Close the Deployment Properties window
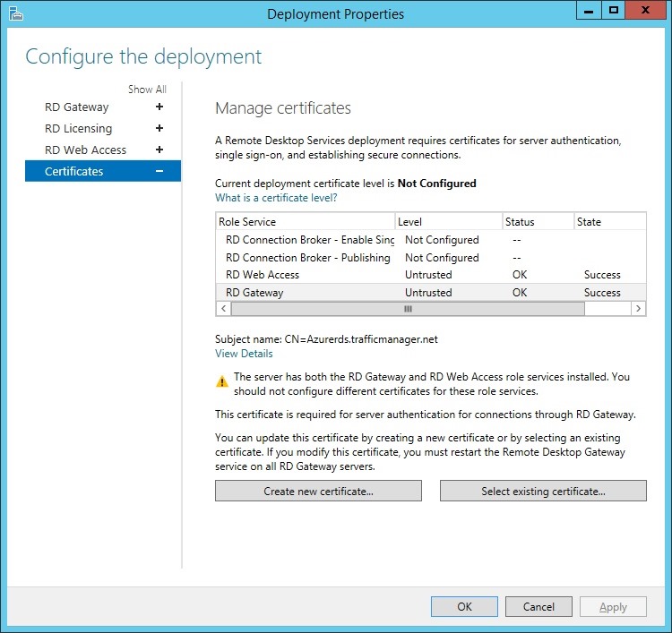Viewport: 672px width, 633px height. (645, 10)
